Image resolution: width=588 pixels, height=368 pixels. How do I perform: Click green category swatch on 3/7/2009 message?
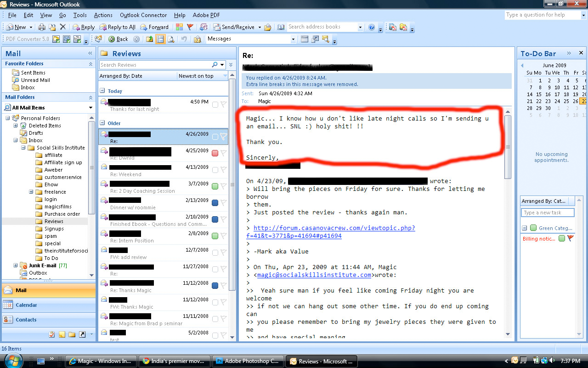[x=215, y=186]
